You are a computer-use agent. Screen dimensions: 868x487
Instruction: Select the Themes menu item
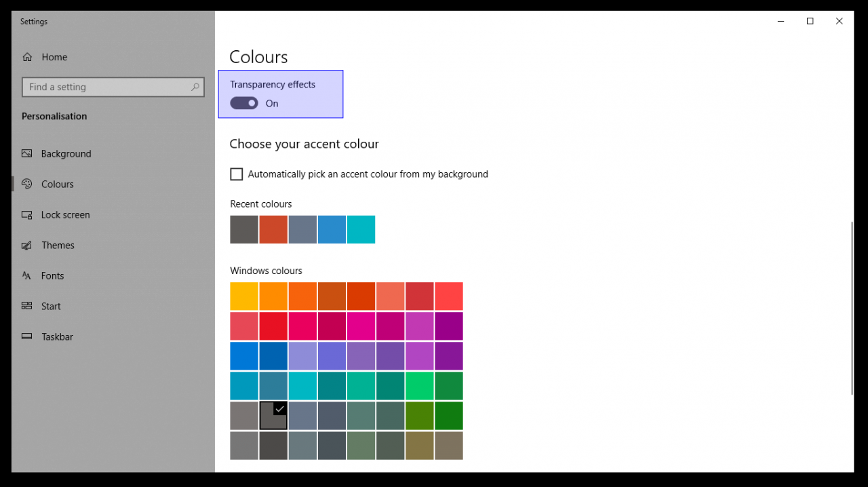(x=58, y=246)
